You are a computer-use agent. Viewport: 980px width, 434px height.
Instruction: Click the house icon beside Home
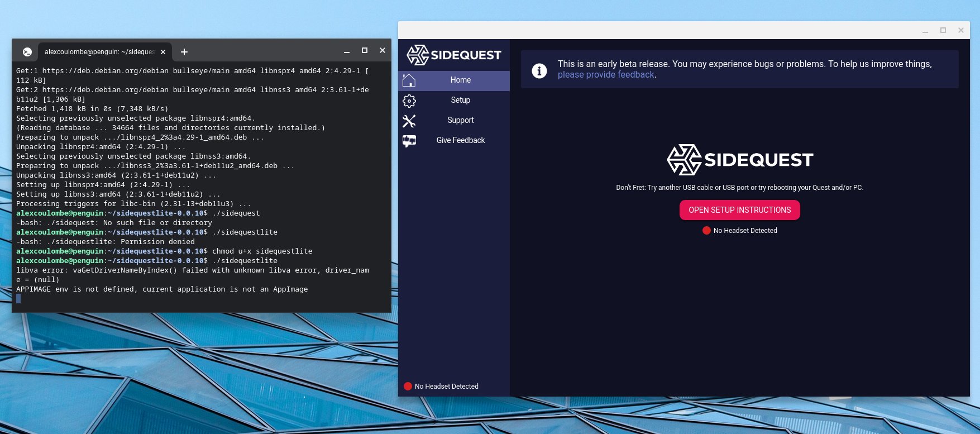pyautogui.click(x=409, y=80)
